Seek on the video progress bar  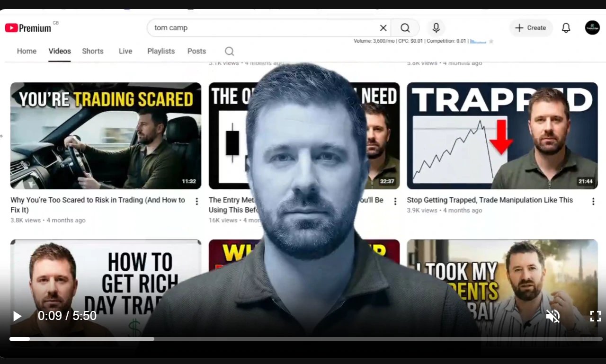pos(306,339)
